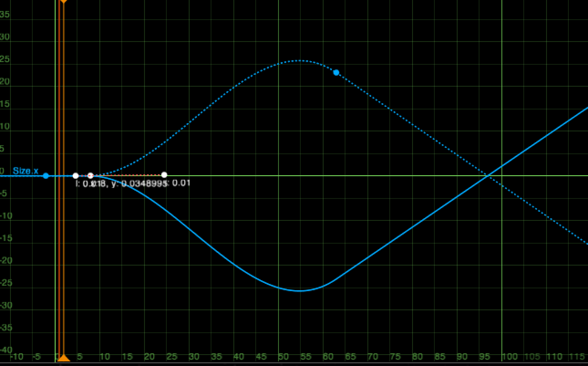Viewport: 588px width, 366px height.
Task: Select the Size.x curve label
Action: pyautogui.click(x=26, y=171)
